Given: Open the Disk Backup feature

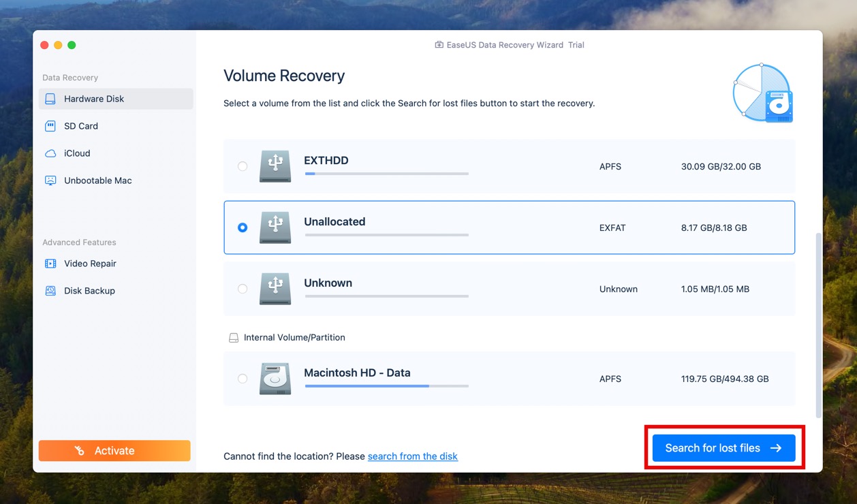Looking at the screenshot, I should [89, 291].
